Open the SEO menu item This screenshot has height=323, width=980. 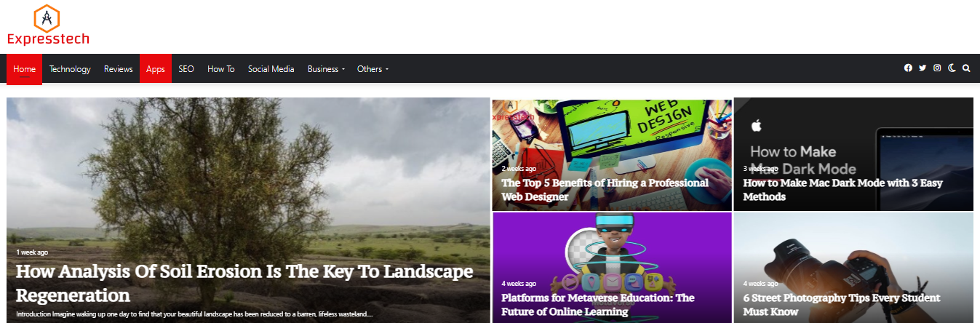click(x=186, y=69)
